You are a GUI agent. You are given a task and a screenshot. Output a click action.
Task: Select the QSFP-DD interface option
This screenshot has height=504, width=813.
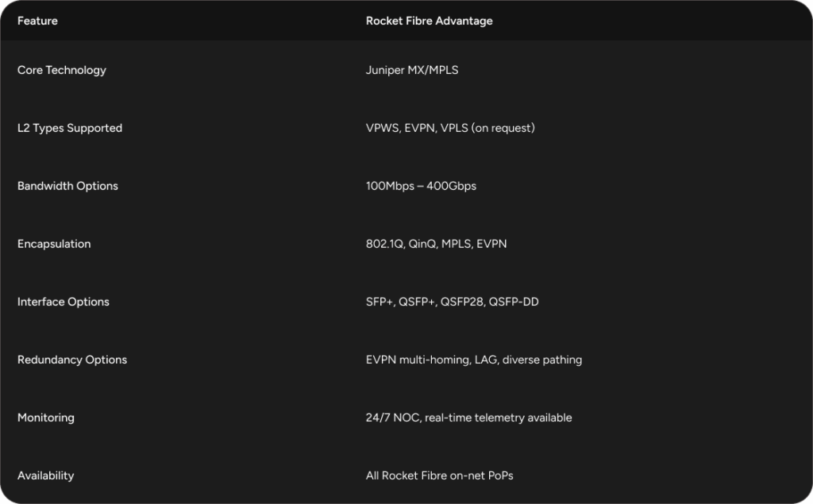coord(514,302)
